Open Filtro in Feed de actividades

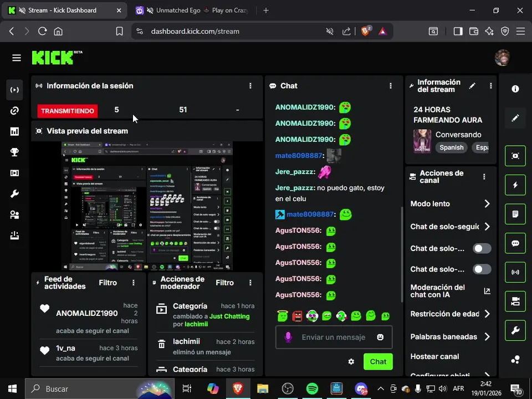coord(108,283)
